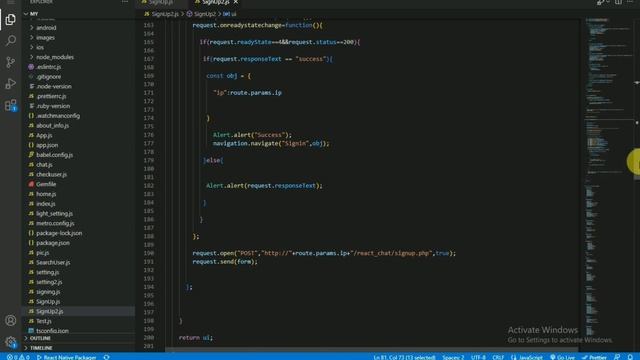Viewport: 640px width, 360px height.
Task: Change the JavaScript language mode
Action: [x=527, y=357]
